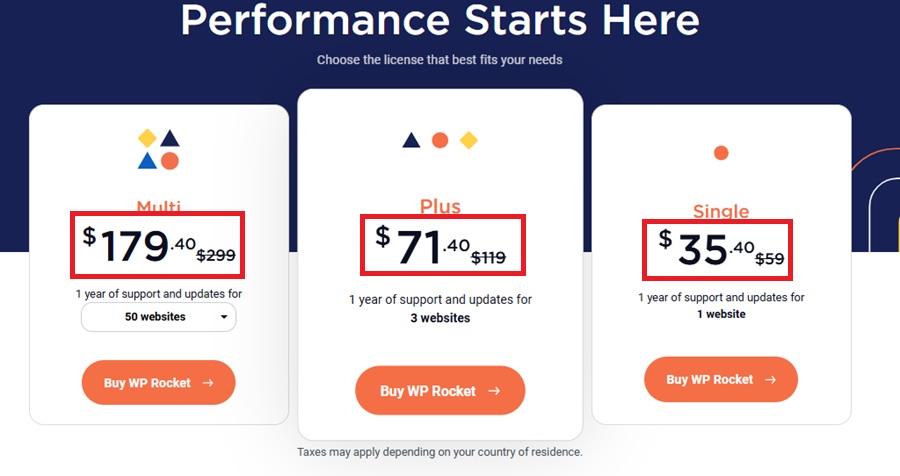The width and height of the screenshot is (900, 476).
Task: Click the dropdown caret beside 50 websites
Action: pos(224,318)
